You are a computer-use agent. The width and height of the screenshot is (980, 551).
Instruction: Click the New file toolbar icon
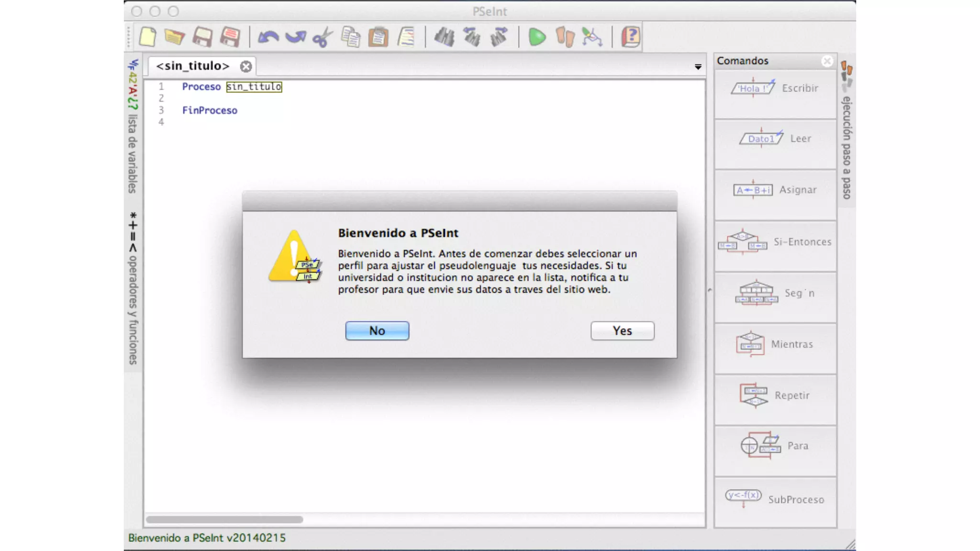click(148, 37)
